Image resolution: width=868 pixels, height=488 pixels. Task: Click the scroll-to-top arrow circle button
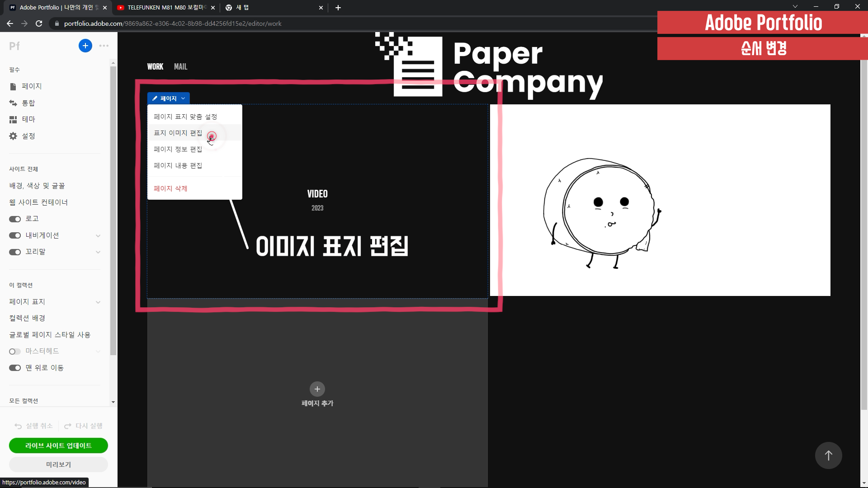pyautogui.click(x=828, y=455)
